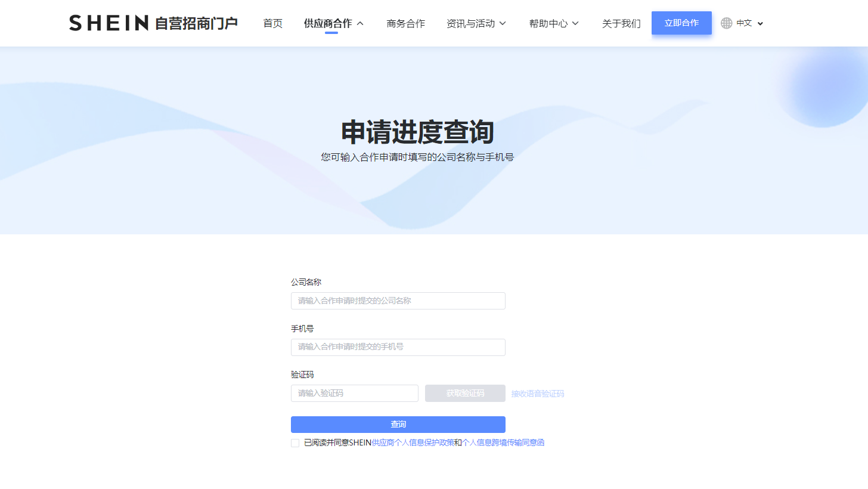Click the SHEIN 自营招商门户 logo
Viewport: 868px width, 489px height.
click(x=153, y=23)
